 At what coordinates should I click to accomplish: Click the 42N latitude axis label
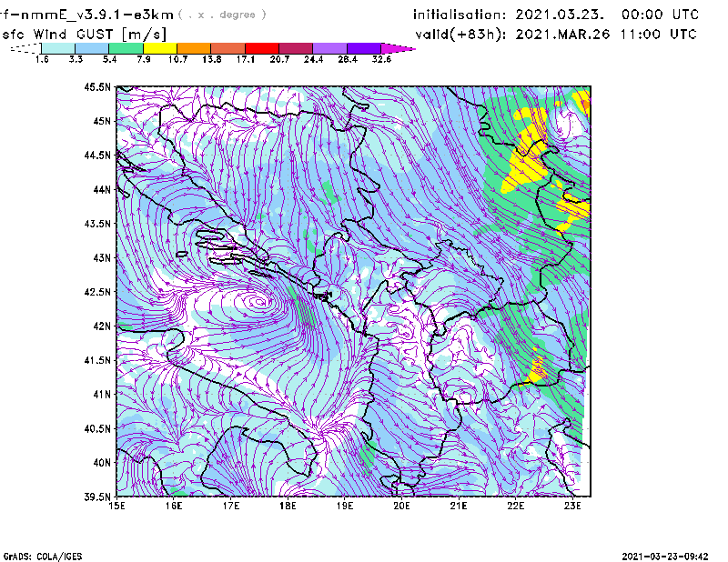coord(100,326)
